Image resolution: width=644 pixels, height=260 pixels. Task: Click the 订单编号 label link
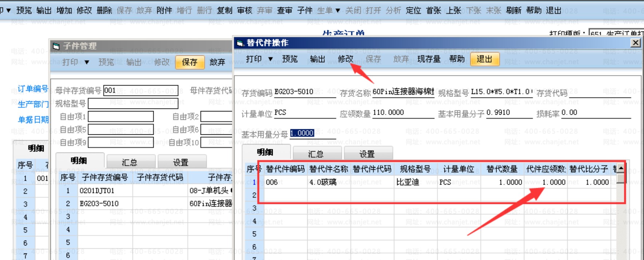click(x=33, y=89)
